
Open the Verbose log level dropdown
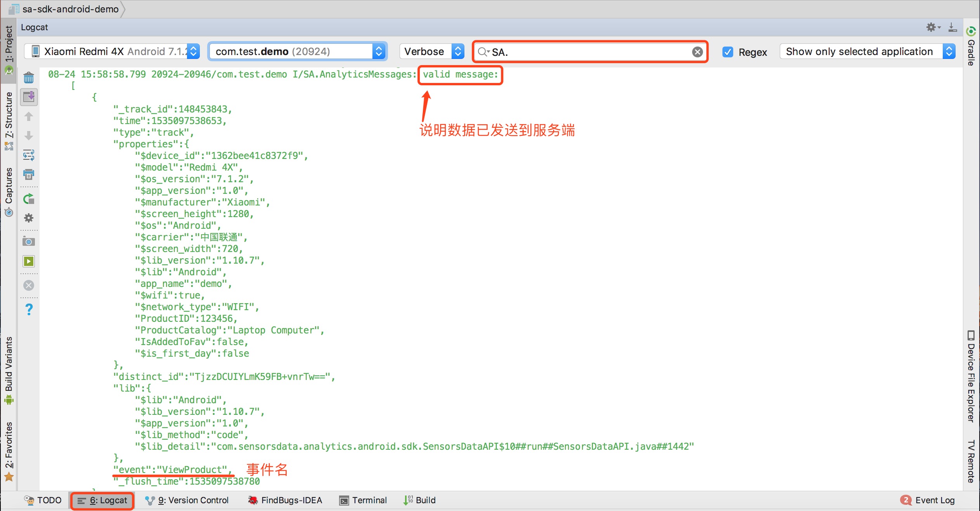(432, 52)
